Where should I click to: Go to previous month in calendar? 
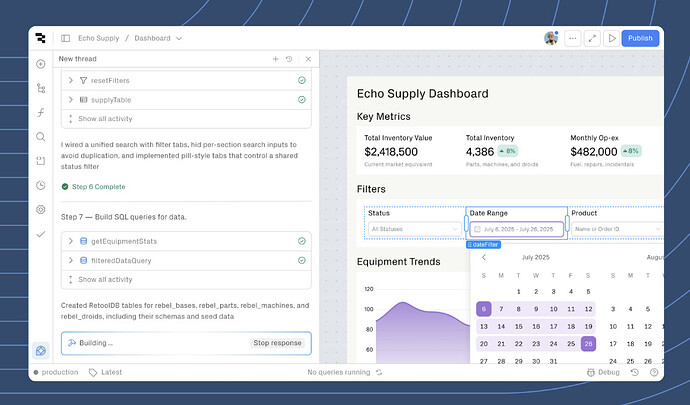coord(484,257)
